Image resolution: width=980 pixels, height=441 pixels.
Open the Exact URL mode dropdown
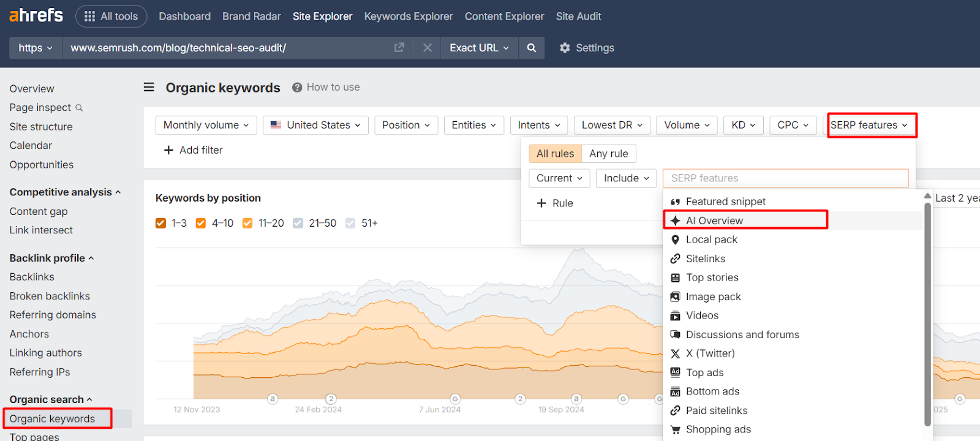(x=480, y=48)
